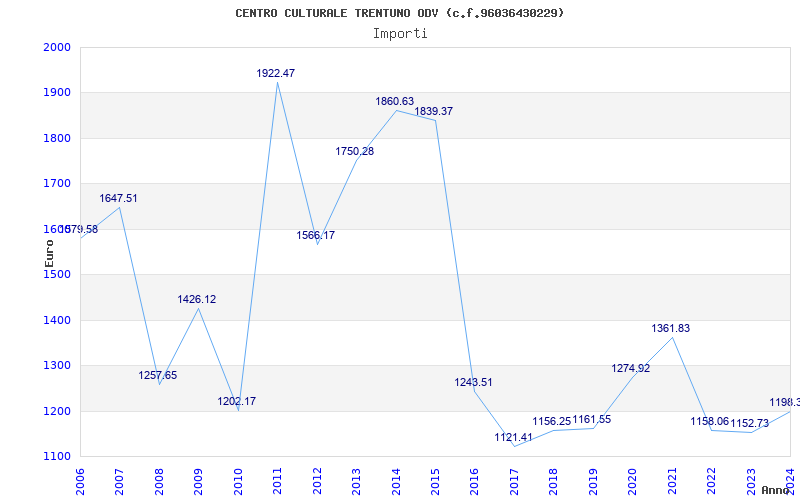Click the 1700 y-axis tick label

click(x=57, y=184)
